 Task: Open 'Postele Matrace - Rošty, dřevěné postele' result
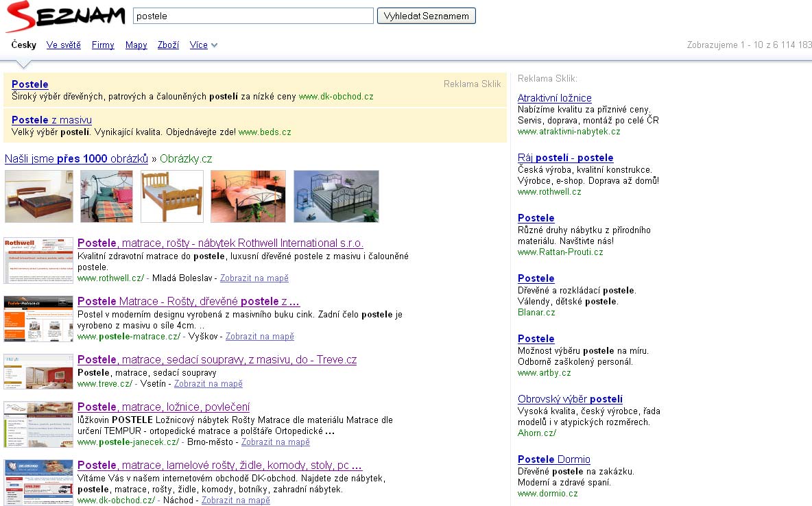pyautogui.click(x=189, y=302)
